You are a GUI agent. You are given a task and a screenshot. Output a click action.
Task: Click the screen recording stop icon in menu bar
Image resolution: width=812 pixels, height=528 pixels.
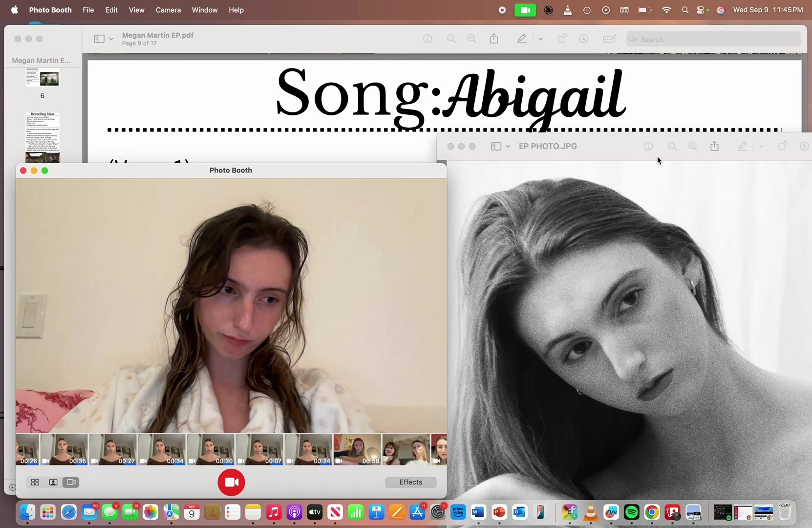tap(502, 10)
